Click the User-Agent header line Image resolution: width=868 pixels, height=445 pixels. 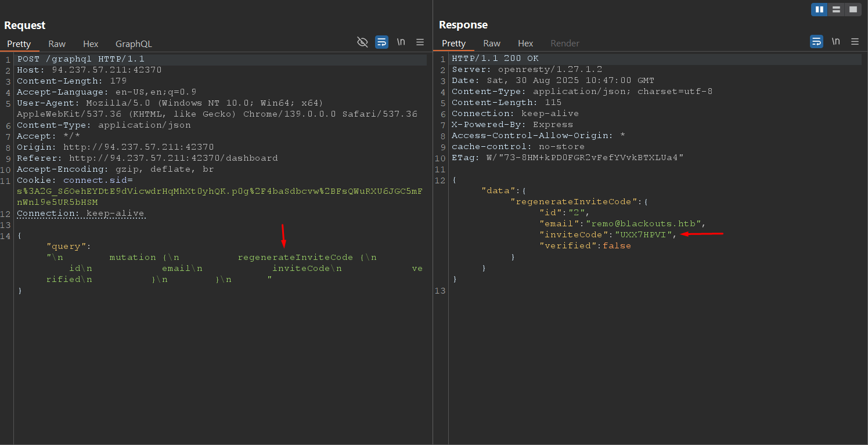point(217,108)
